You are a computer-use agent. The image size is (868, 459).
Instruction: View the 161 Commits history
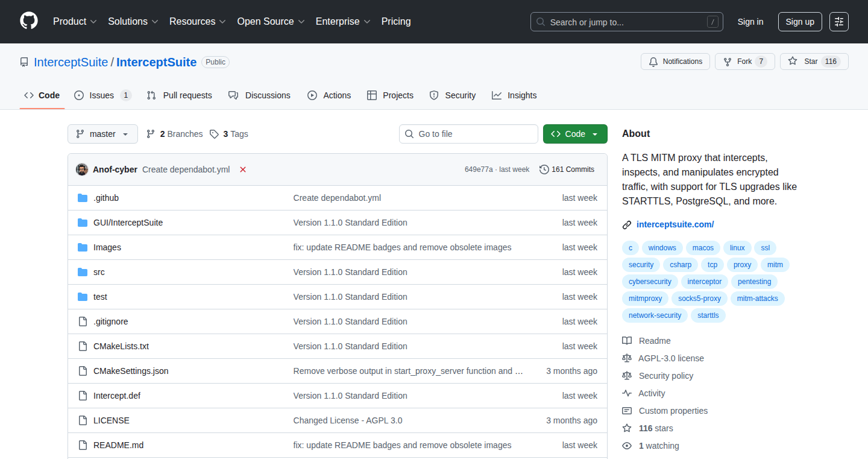coord(567,169)
